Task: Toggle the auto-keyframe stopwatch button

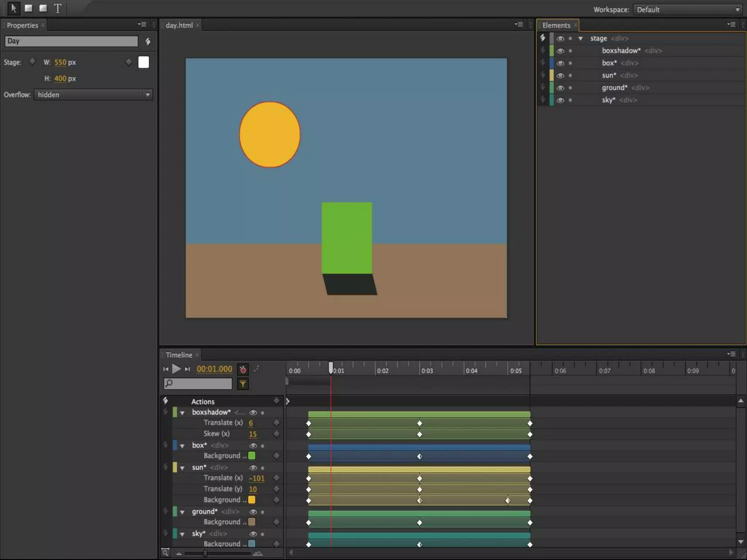Action: (243, 369)
